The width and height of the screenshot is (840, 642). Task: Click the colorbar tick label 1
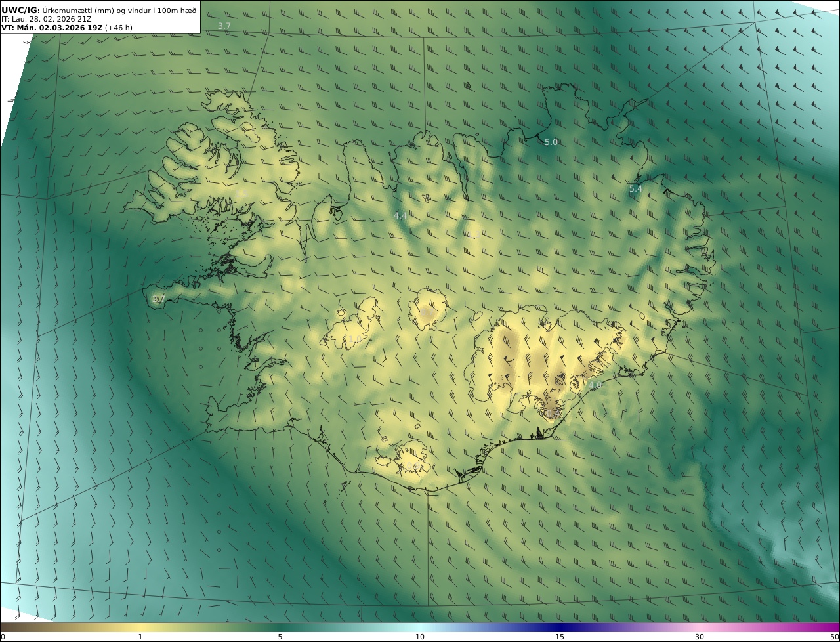140,637
